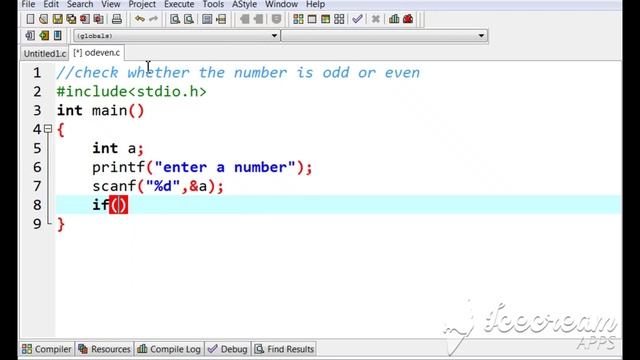Screen dimensions: 640x360
Task: Stop execution with the X icon
Action: click(376, 19)
